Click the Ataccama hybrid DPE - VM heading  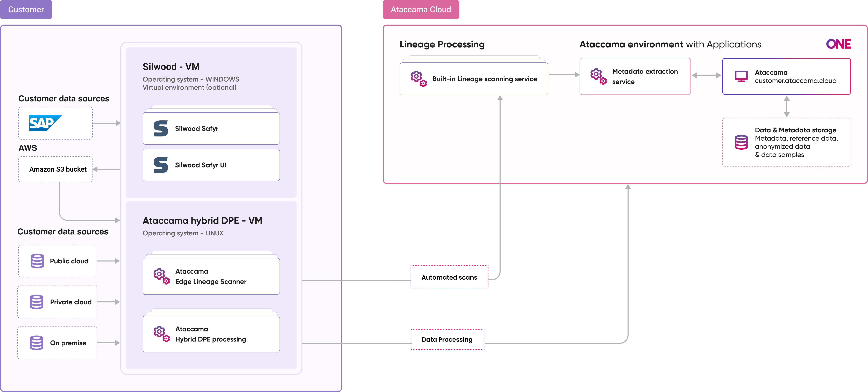(x=202, y=221)
